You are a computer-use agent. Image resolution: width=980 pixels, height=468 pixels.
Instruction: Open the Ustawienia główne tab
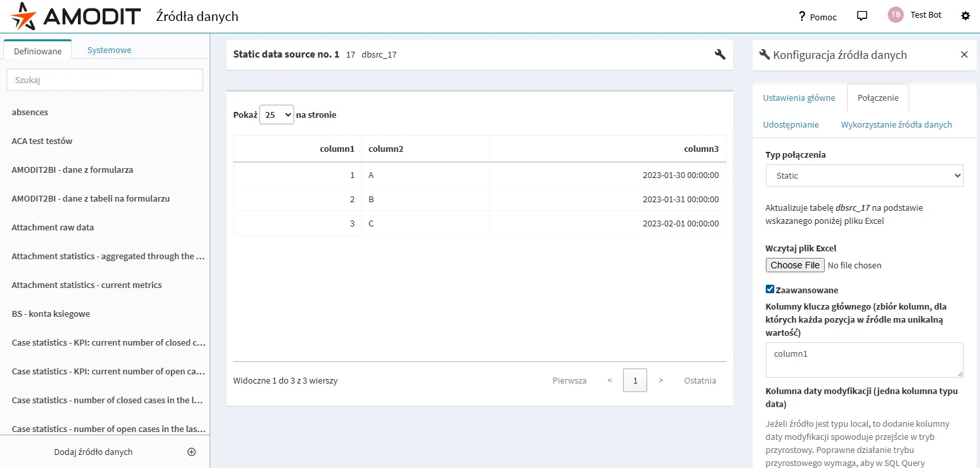tap(799, 98)
